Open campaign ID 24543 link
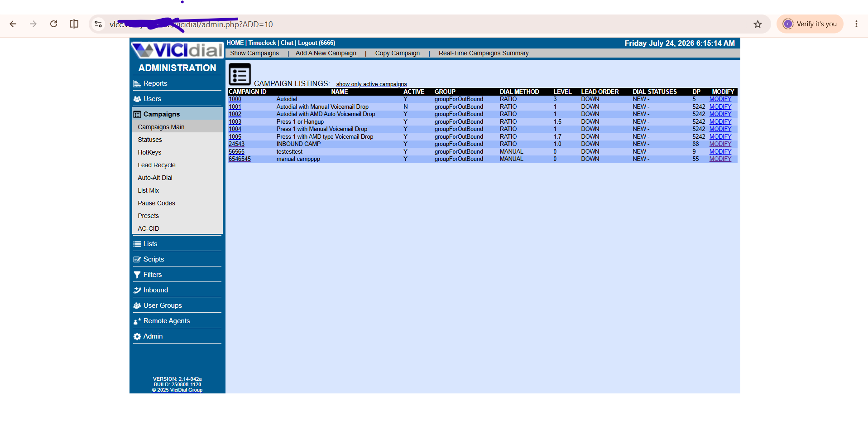 pyautogui.click(x=236, y=144)
